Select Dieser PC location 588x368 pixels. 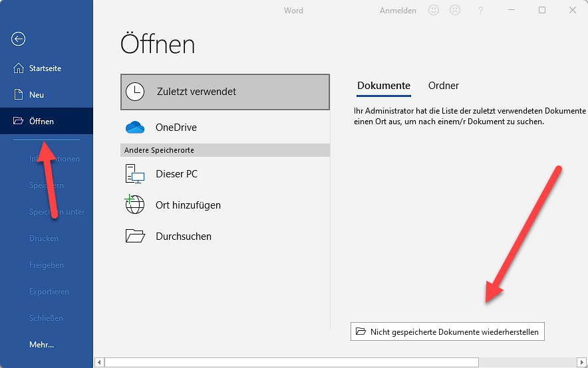pos(225,174)
